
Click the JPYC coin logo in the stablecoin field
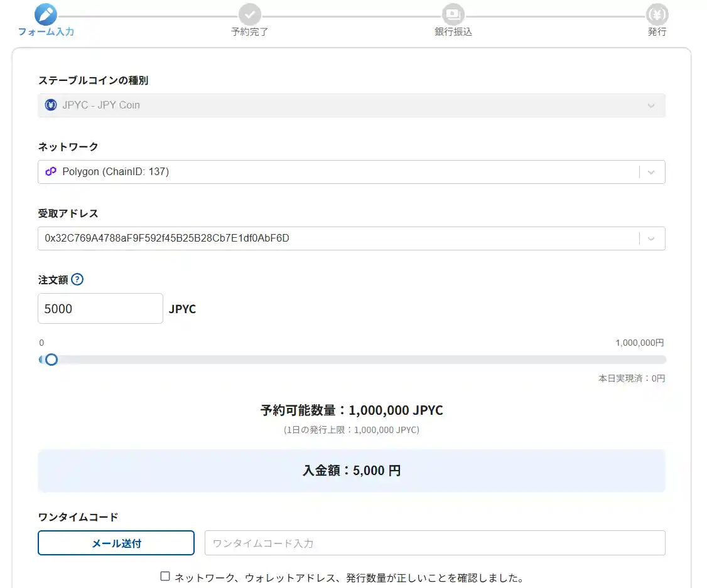click(x=51, y=105)
